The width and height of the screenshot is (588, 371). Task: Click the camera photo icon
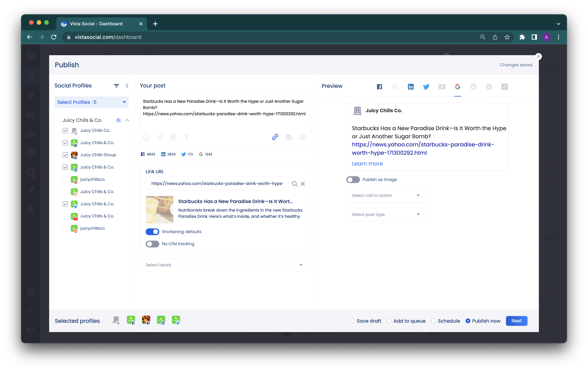click(x=303, y=137)
